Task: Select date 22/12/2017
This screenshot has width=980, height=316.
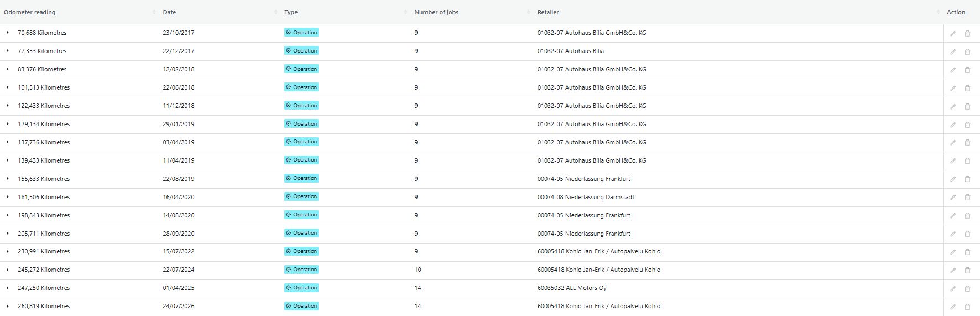Action: coord(179,51)
